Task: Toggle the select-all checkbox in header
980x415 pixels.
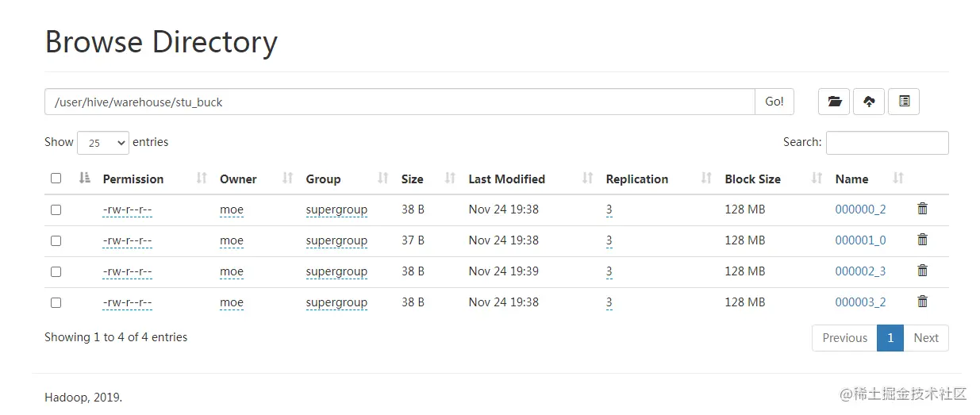Action: click(x=56, y=179)
